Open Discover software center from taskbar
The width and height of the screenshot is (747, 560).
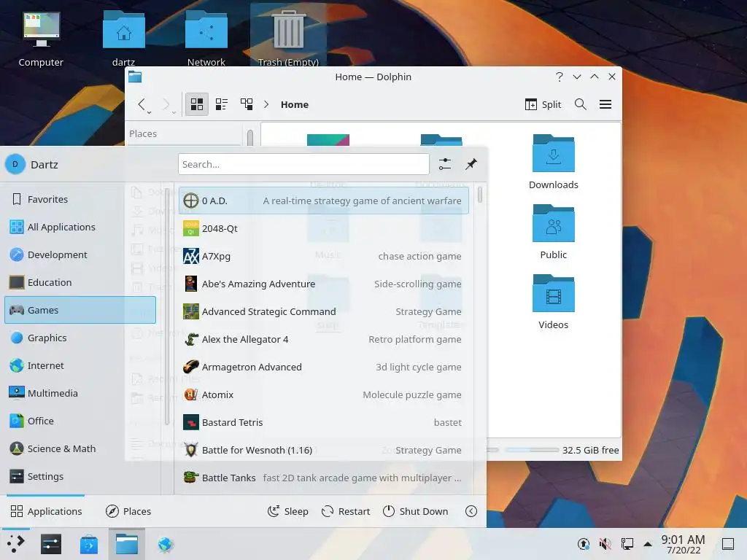tap(88, 544)
